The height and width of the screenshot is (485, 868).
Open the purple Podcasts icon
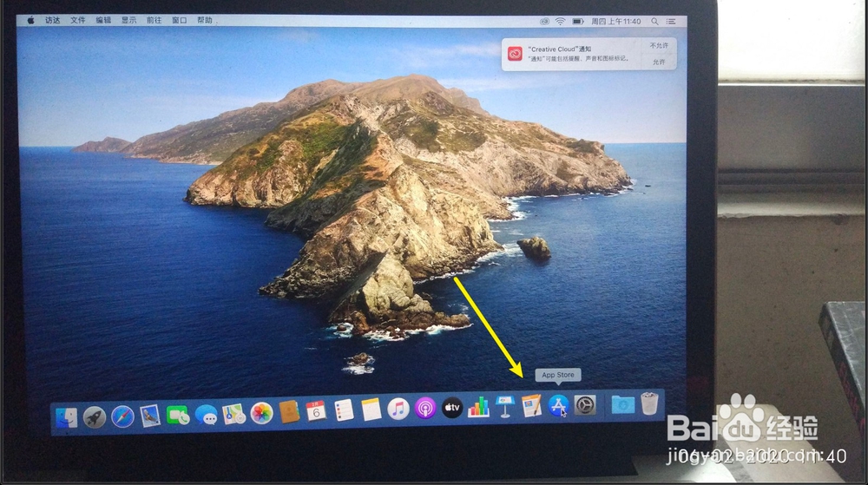[425, 409]
